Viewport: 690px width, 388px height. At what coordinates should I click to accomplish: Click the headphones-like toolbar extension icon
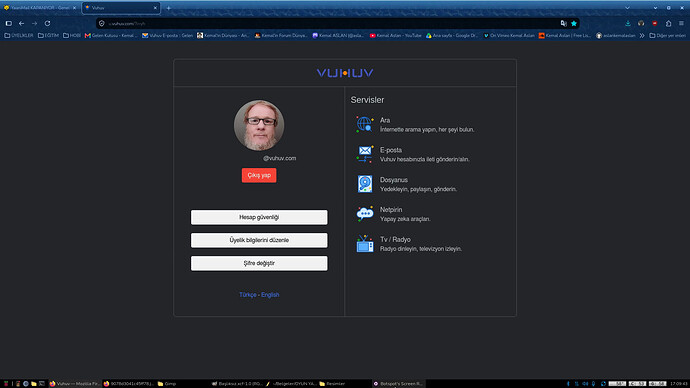pyautogui.click(x=641, y=23)
